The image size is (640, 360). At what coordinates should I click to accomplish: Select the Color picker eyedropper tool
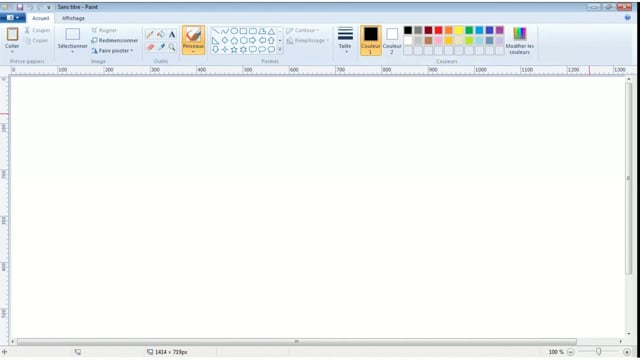161,47
